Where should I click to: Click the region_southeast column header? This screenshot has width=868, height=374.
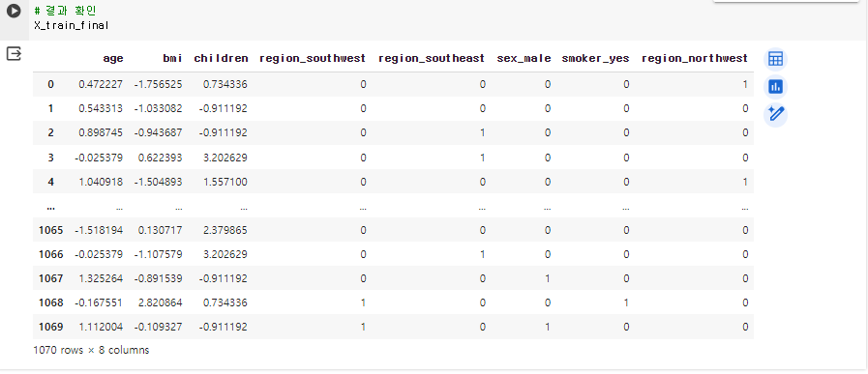tap(432, 58)
